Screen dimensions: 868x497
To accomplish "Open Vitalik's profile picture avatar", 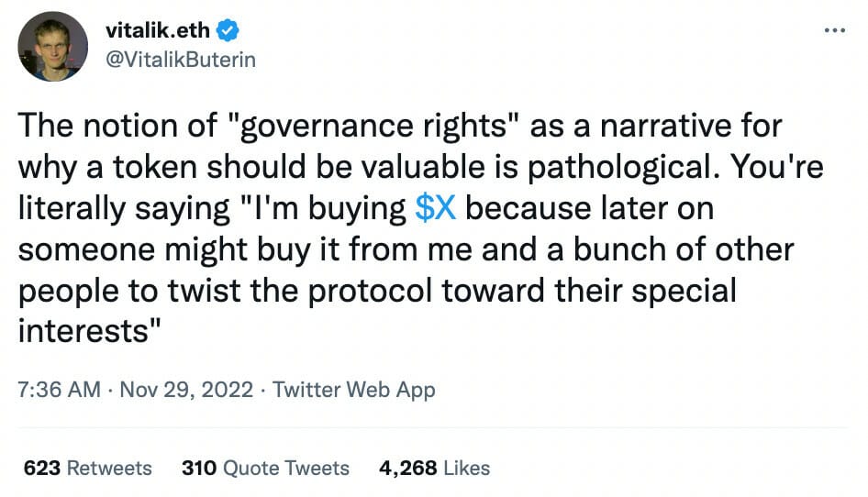I will coord(53,46).
